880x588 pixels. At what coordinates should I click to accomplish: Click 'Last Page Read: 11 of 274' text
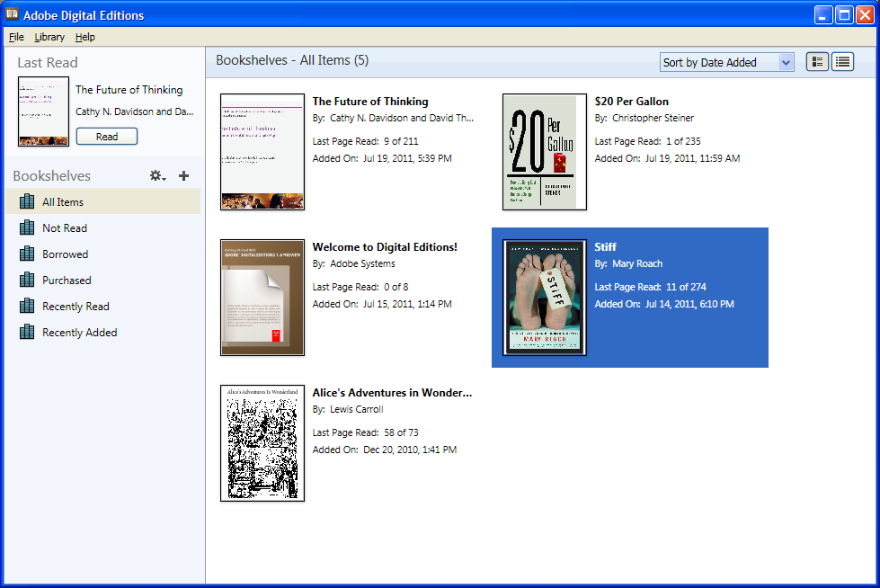[x=650, y=287]
